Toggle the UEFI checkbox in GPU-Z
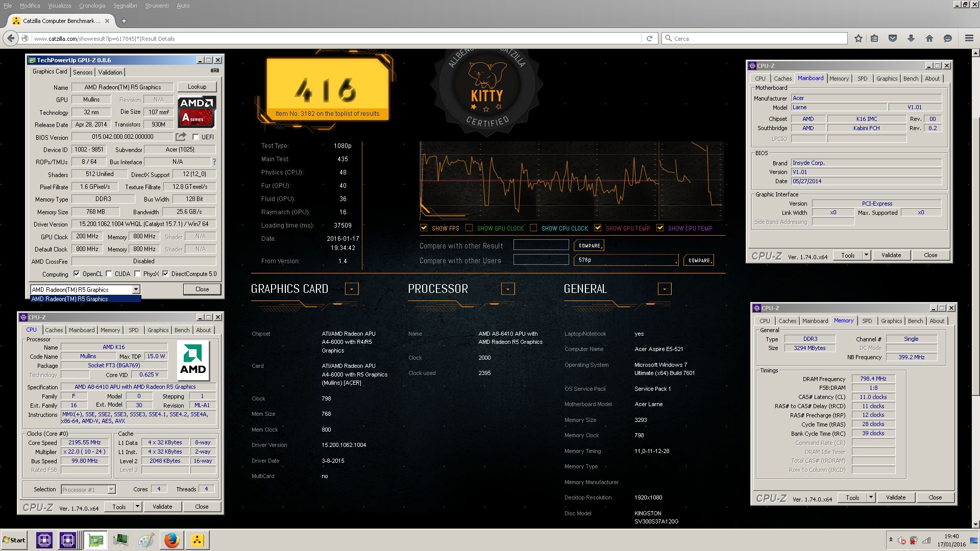The height and width of the screenshot is (551, 980). (195, 137)
